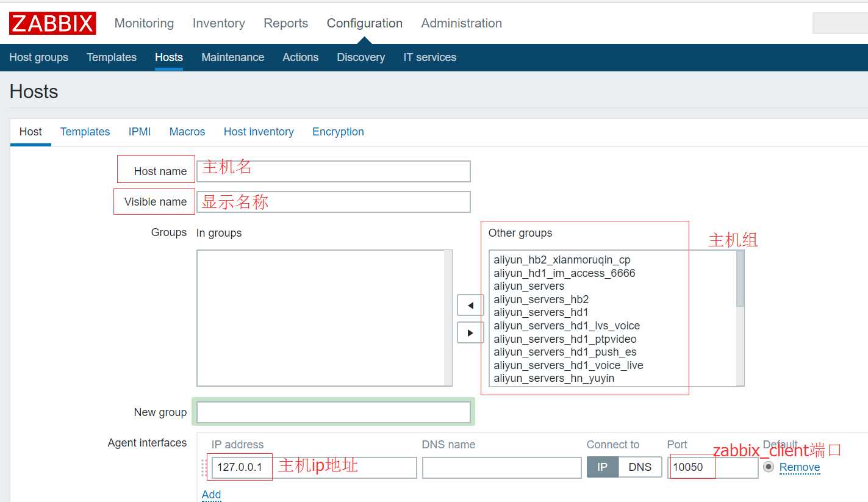The width and height of the screenshot is (868, 502).
Task: Open the Reports menu
Action: 285,23
